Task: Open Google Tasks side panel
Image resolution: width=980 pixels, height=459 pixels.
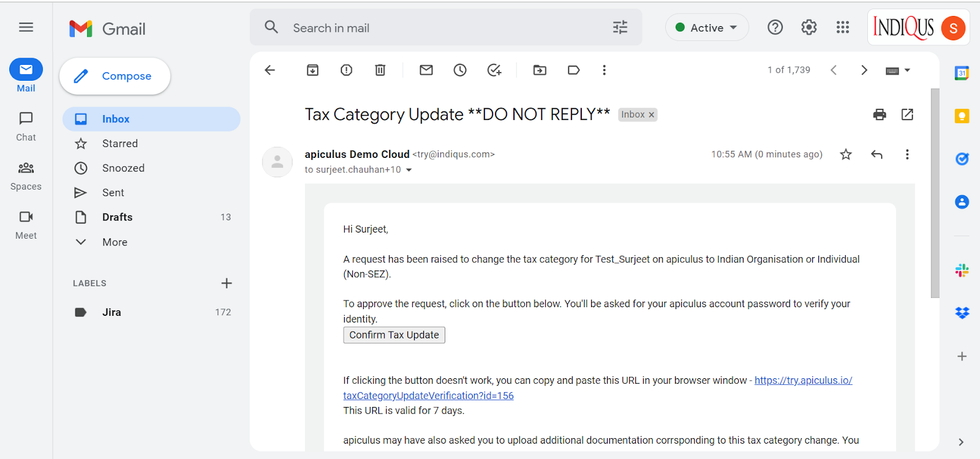Action: coord(962,159)
